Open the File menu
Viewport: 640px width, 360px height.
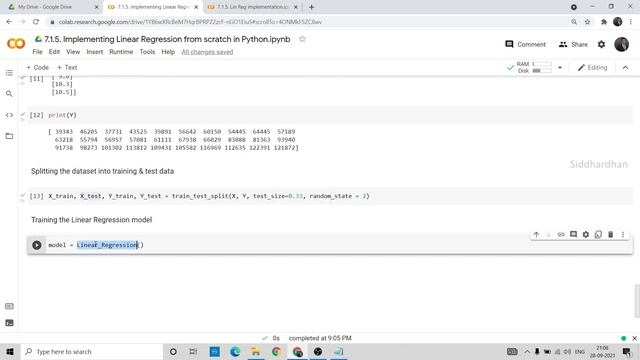click(x=37, y=52)
